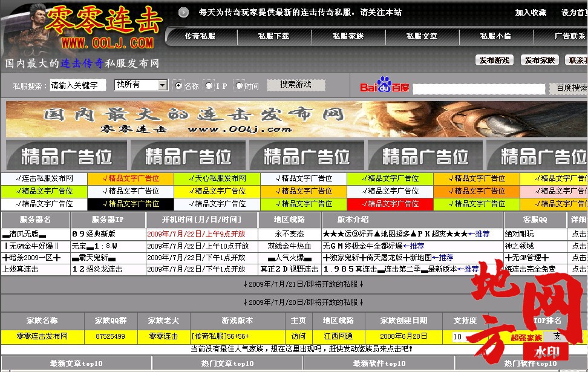This screenshot has height=372, width=588.
Task: Open the 私服文章 nav item
Action: [x=422, y=36]
